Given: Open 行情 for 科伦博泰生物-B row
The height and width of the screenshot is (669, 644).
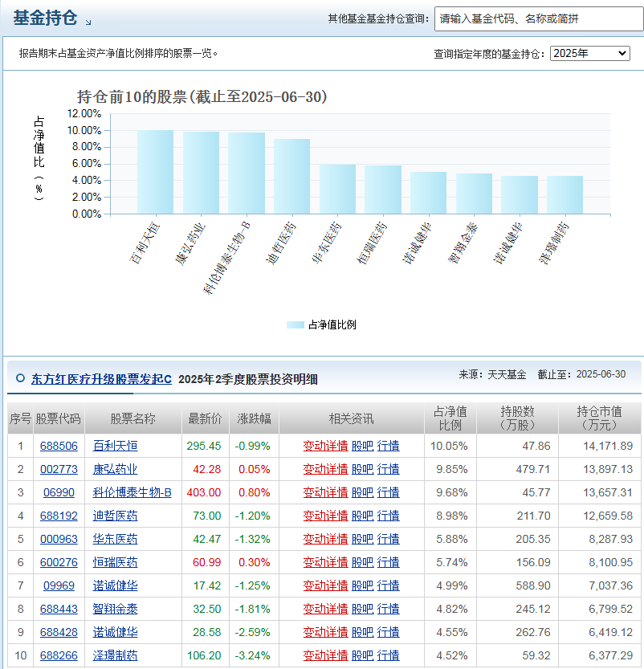Looking at the screenshot, I should (x=388, y=492).
